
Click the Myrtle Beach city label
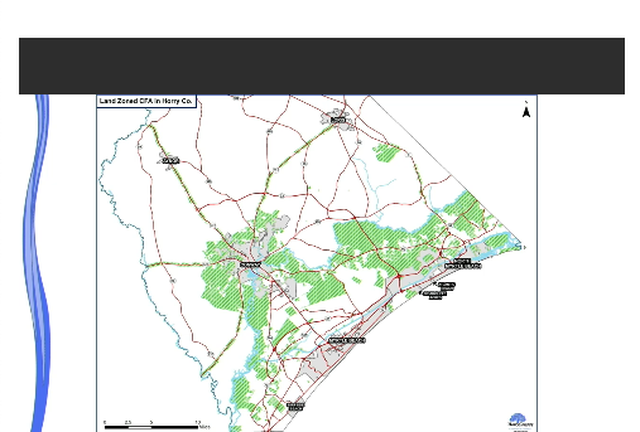pos(347,340)
